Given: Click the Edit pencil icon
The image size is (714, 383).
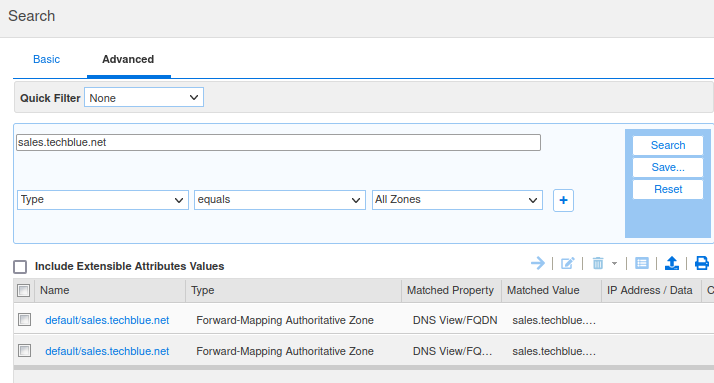Looking at the screenshot, I should pos(567,263).
